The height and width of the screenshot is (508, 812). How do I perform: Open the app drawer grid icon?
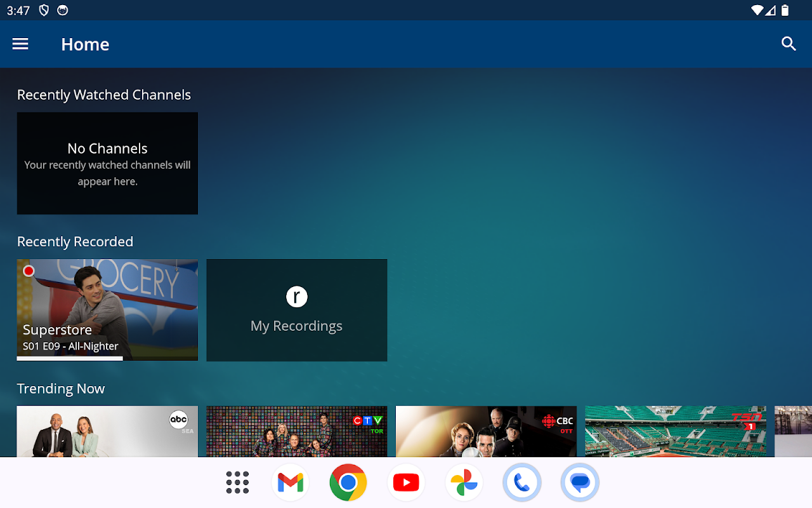237,483
